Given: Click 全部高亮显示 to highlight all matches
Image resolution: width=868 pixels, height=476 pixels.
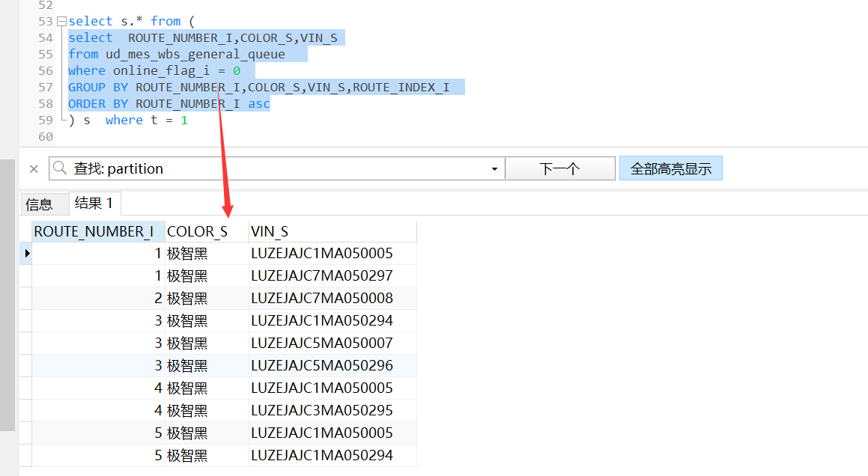Looking at the screenshot, I should pos(670,168).
